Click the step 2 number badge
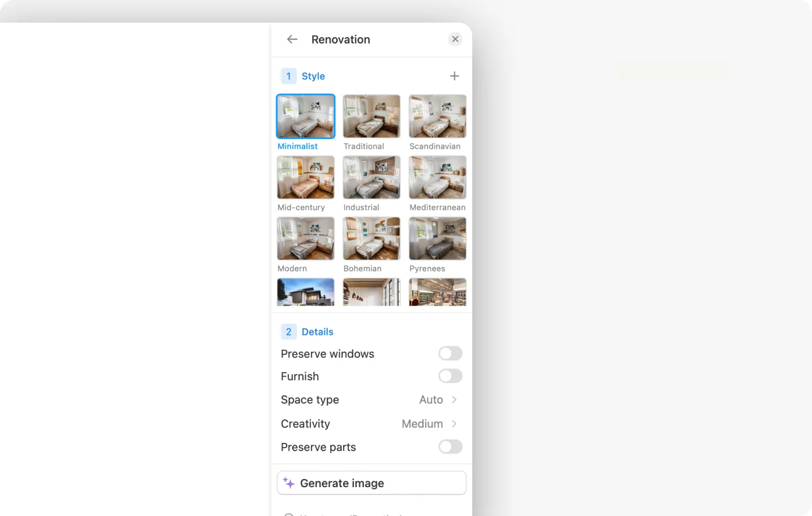This screenshot has width=812, height=516. pos(288,332)
